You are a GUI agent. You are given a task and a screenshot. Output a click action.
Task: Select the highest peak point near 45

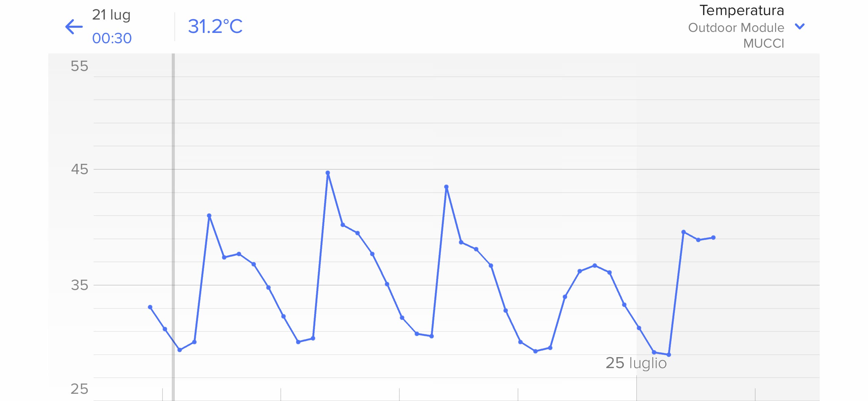coord(328,173)
